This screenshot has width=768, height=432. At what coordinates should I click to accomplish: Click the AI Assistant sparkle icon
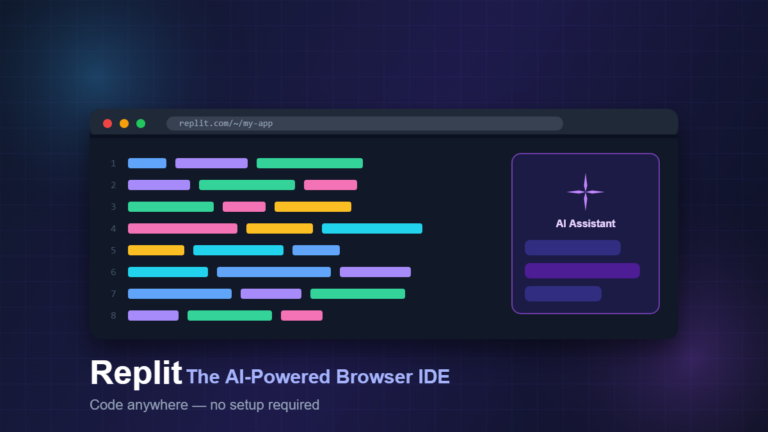coord(585,192)
